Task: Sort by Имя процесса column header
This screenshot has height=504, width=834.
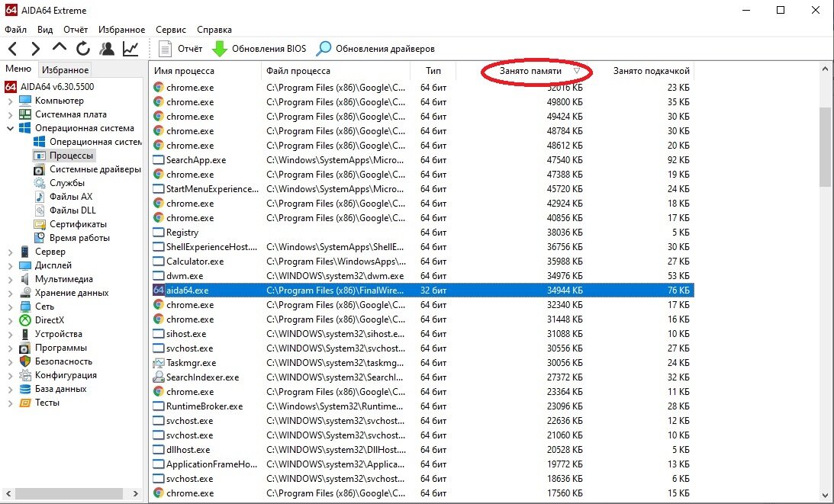Action: point(204,71)
